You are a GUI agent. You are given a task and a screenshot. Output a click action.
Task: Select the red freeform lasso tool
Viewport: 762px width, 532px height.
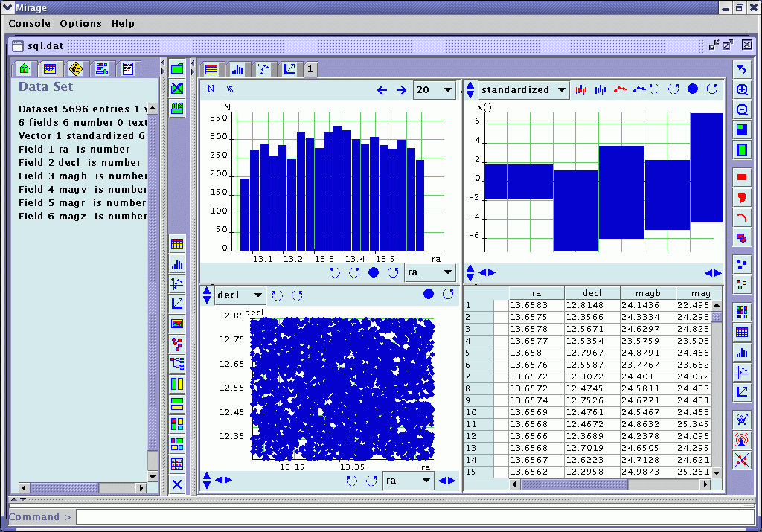(x=742, y=197)
